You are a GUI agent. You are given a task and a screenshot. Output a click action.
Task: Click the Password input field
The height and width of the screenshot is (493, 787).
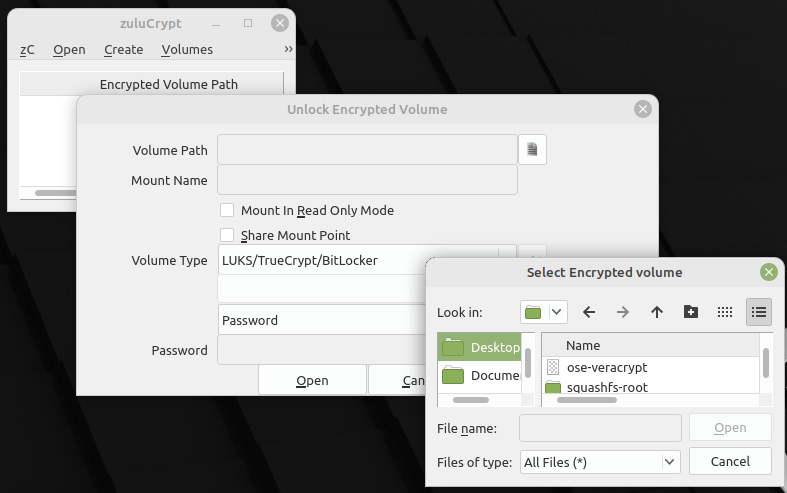[x=321, y=350]
